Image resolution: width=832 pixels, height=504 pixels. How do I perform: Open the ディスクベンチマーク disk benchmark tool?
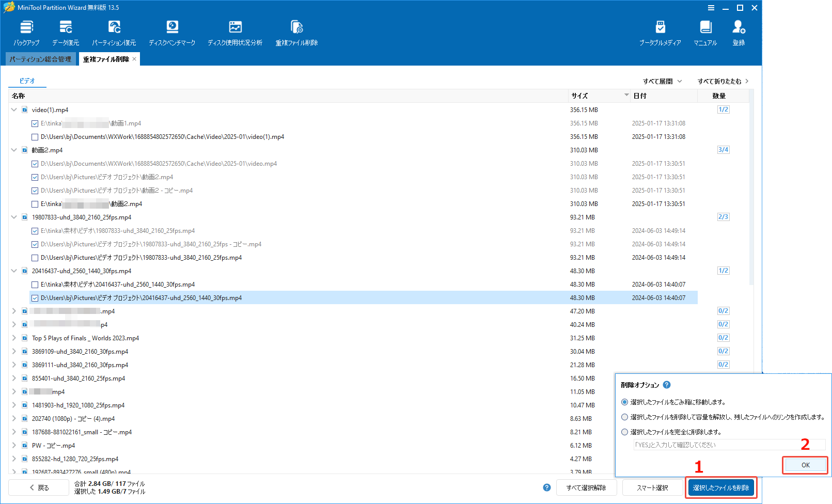pos(172,32)
